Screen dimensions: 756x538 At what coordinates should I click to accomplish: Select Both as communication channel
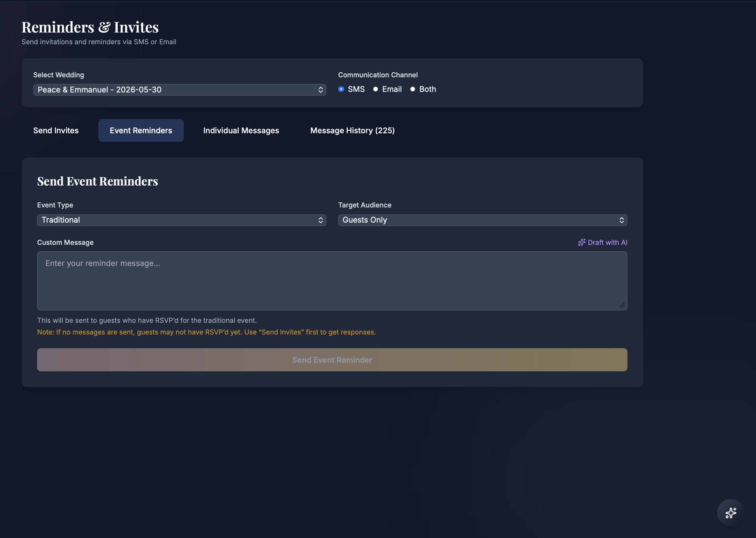click(413, 89)
